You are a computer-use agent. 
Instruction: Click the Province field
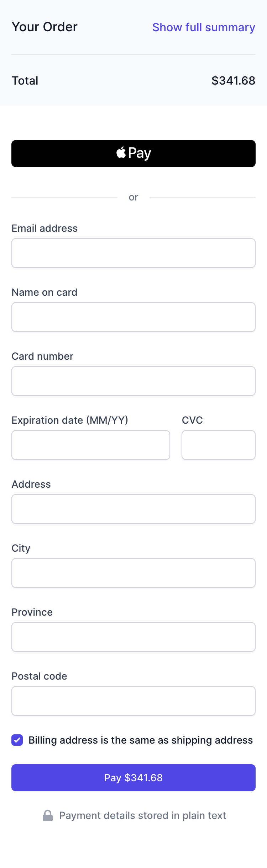click(133, 637)
